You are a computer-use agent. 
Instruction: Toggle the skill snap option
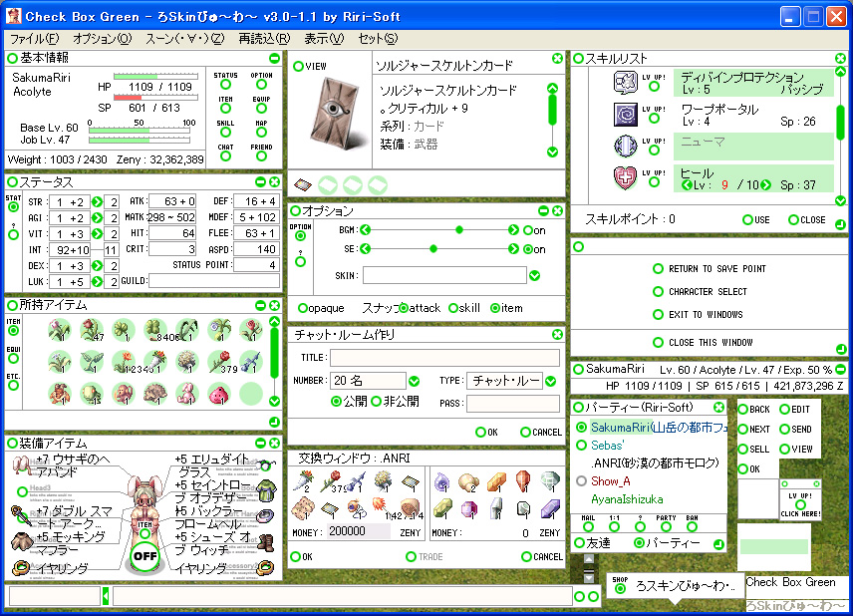(453, 308)
